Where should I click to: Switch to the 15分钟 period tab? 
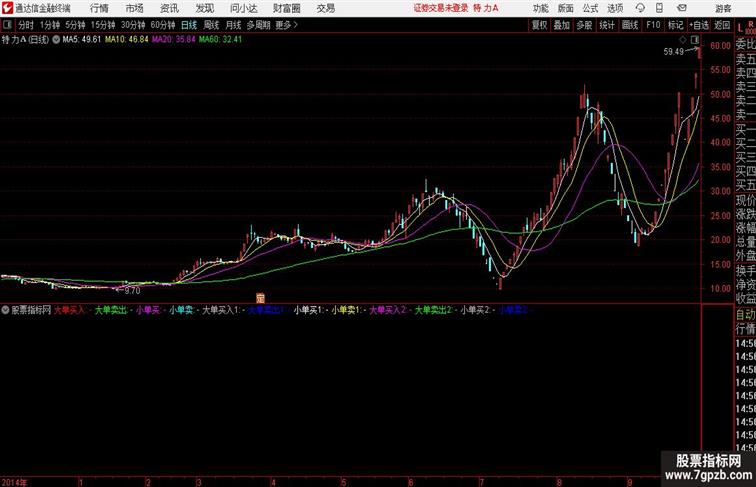tap(103, 25)
